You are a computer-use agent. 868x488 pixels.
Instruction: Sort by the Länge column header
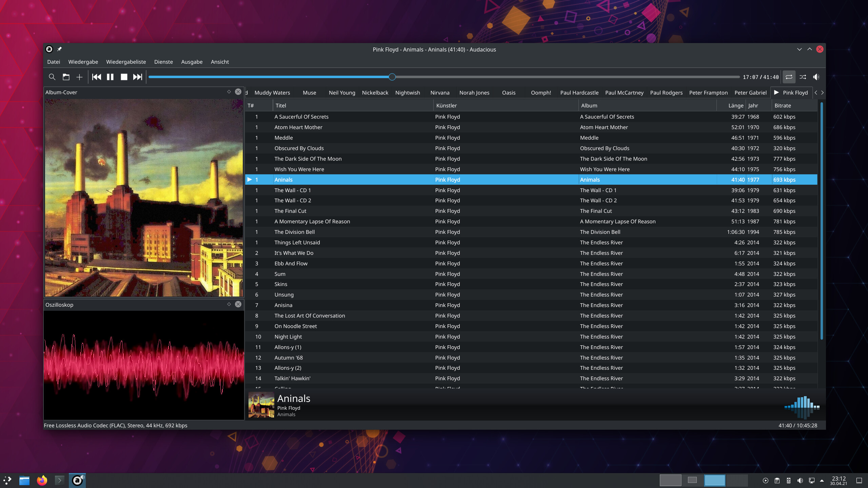tap(731, 105)
